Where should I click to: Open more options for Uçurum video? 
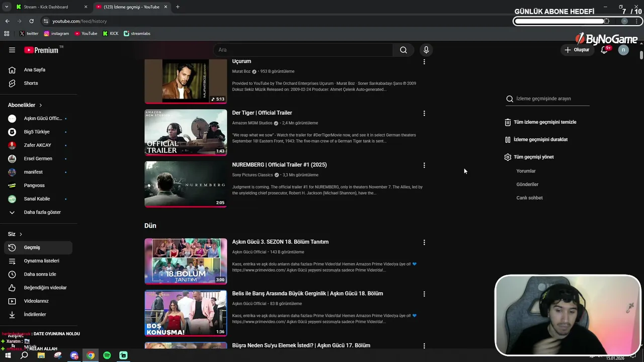(x=424, y=61)
